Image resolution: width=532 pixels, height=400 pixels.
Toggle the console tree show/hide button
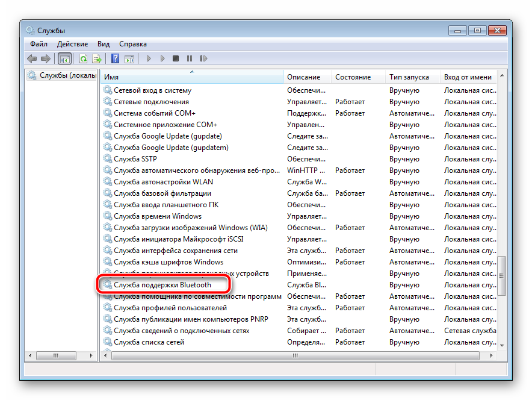(x=64, y=58)
